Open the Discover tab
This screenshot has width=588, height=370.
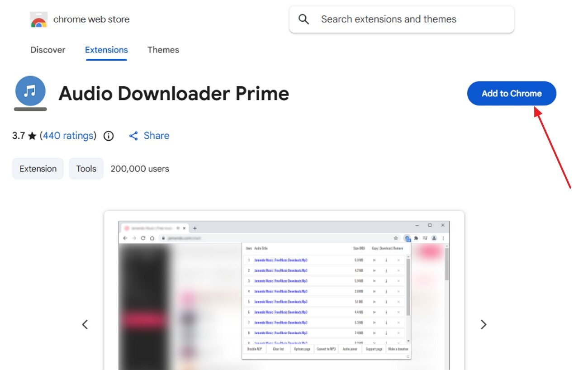[x=47, y=50]
